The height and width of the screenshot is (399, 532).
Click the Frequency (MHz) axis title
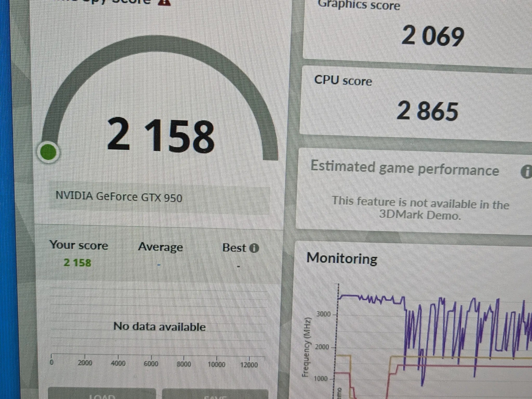(307, 347)
